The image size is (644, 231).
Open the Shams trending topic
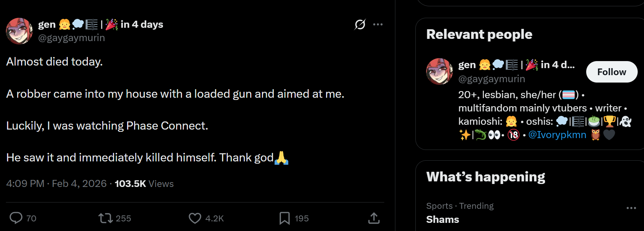442,220
